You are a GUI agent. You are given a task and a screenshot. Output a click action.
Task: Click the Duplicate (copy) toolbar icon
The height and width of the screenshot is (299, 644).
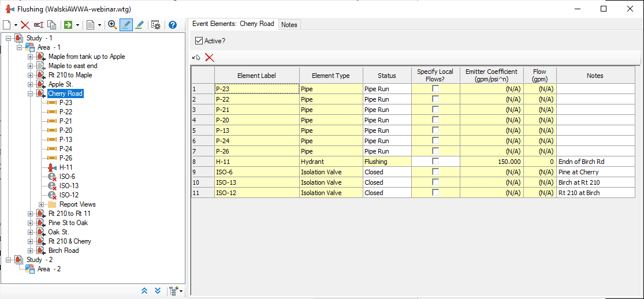click(52, 25)
